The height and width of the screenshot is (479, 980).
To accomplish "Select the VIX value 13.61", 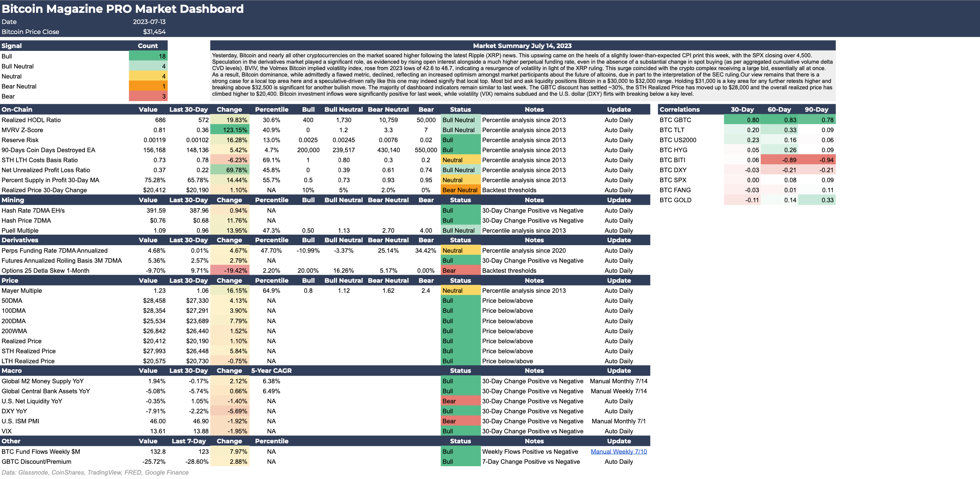I will [158, 431].
